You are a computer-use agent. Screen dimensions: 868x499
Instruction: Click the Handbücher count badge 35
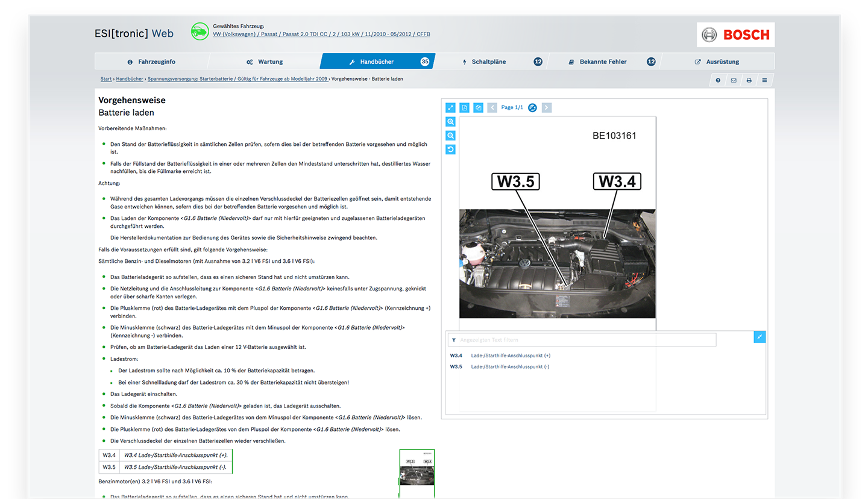425,61
